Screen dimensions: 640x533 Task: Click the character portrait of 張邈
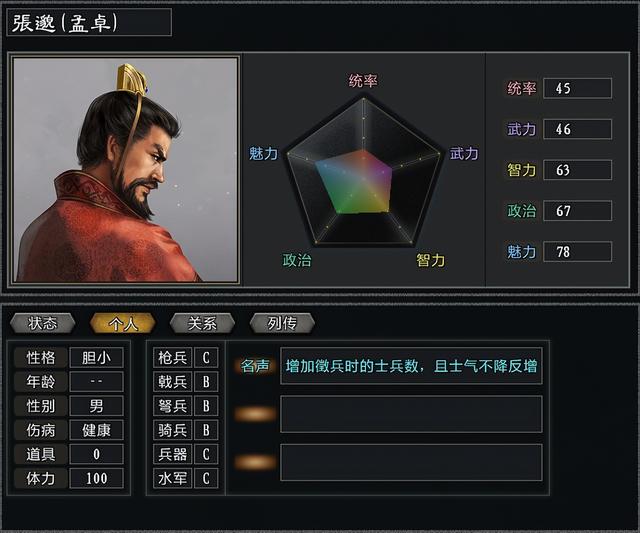[125, 170]
